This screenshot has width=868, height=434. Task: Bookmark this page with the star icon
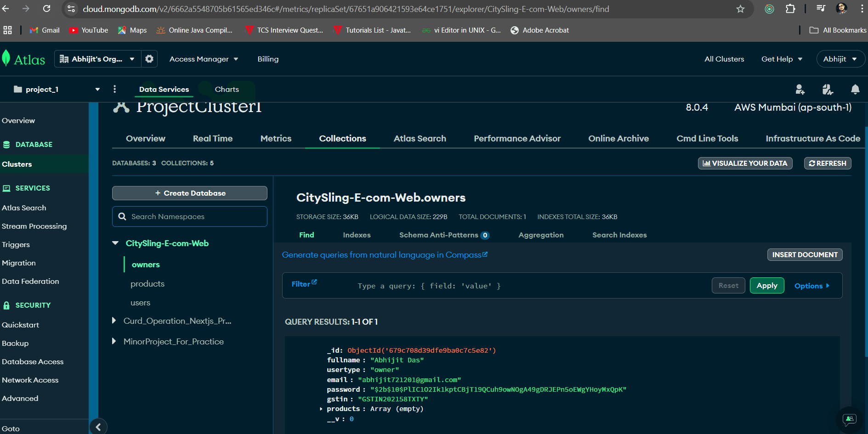click(740, 9)
